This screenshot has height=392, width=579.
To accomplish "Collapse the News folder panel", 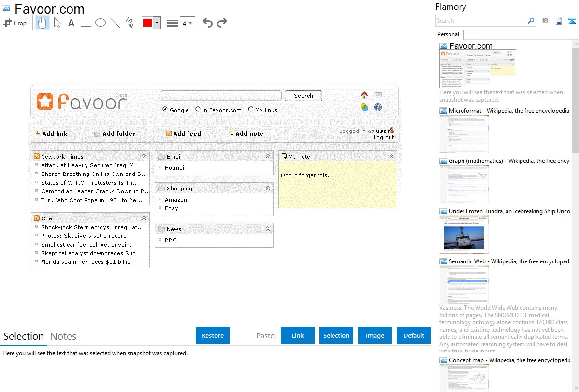I will pyautogui.click(x=268, y=229).
